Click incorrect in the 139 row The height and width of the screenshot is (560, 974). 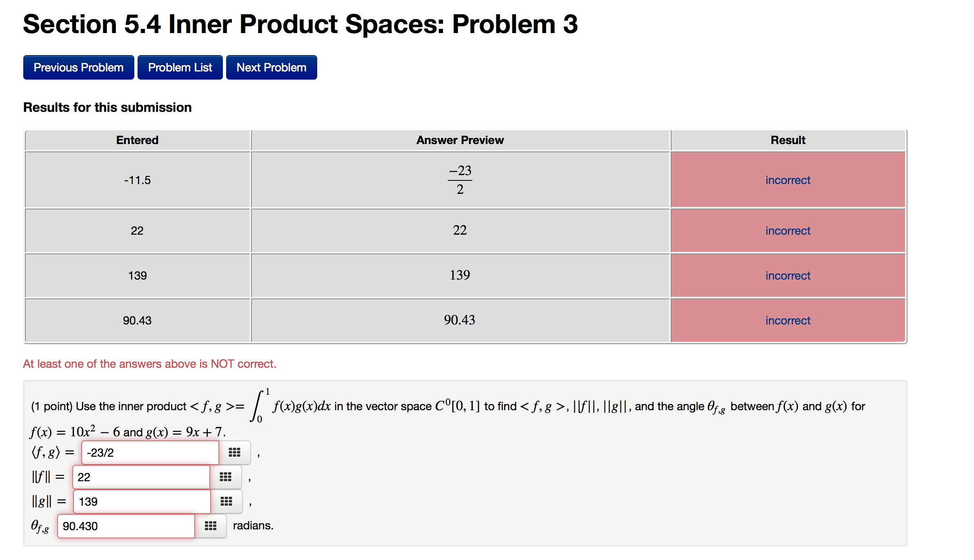coord(787,276)
